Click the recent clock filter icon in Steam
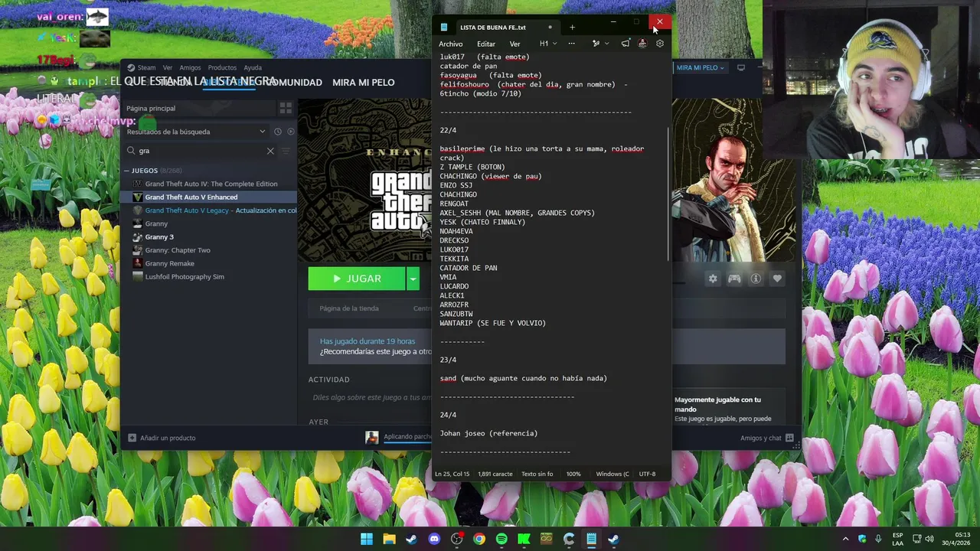The width and height of the screenshot is (980, 551). coord(278,132)
